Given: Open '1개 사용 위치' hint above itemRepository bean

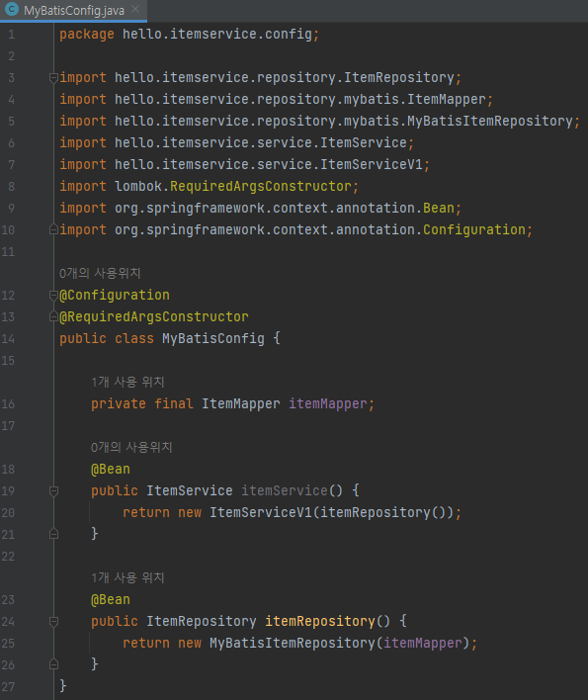Looking at the screenshot, I should (x=127, y=577).
